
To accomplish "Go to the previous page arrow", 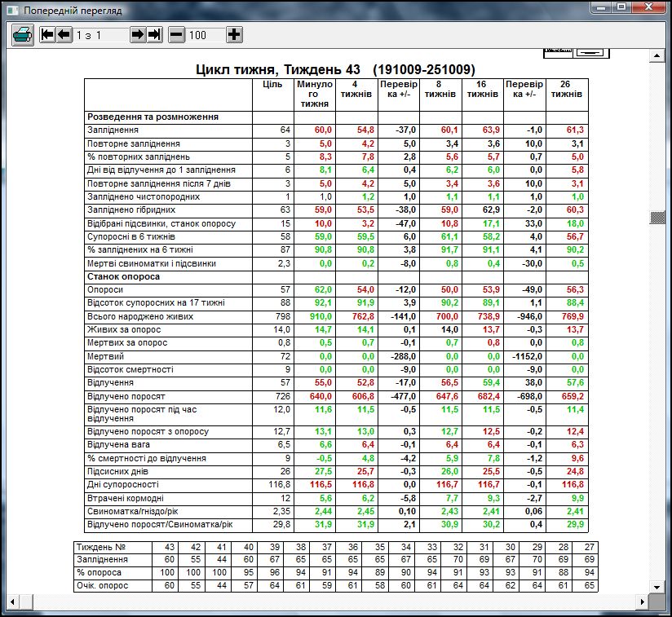I will 64,35.
